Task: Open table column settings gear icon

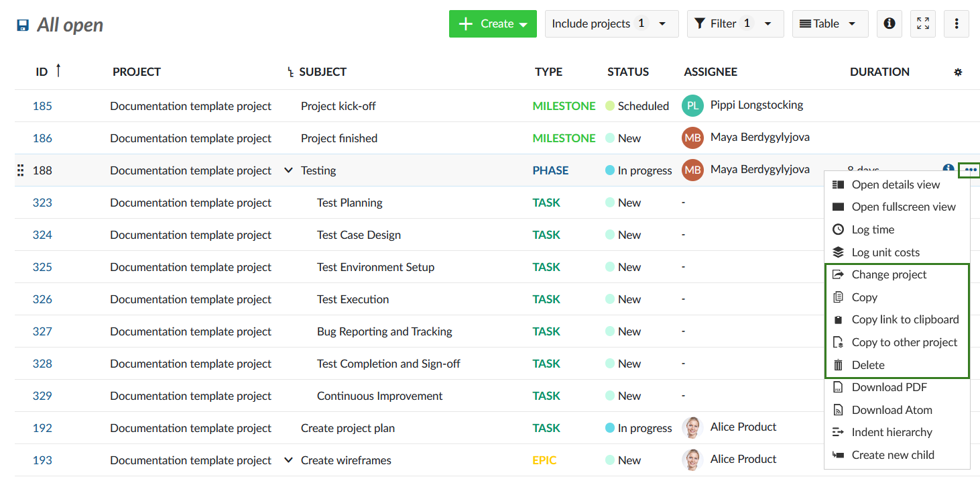Action: click(958, 72)
